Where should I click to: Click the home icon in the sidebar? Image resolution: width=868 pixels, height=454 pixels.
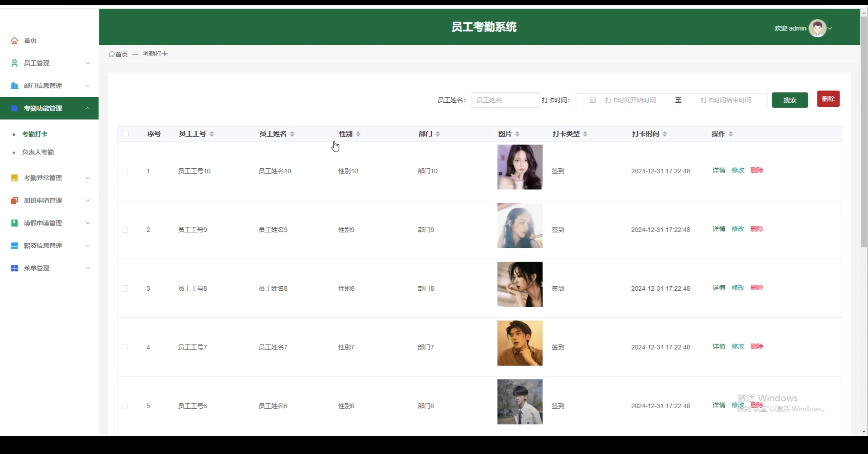[14, 40]
